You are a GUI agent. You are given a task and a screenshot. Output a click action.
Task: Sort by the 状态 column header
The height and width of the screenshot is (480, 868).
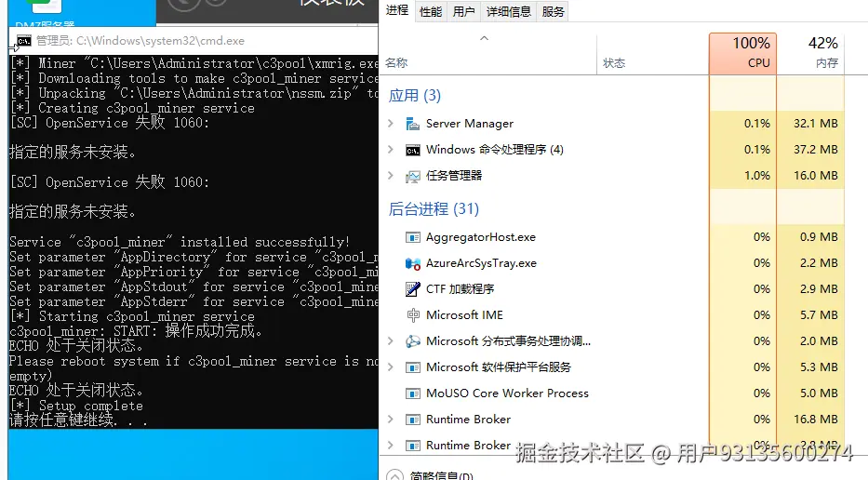tap(653, 54)
